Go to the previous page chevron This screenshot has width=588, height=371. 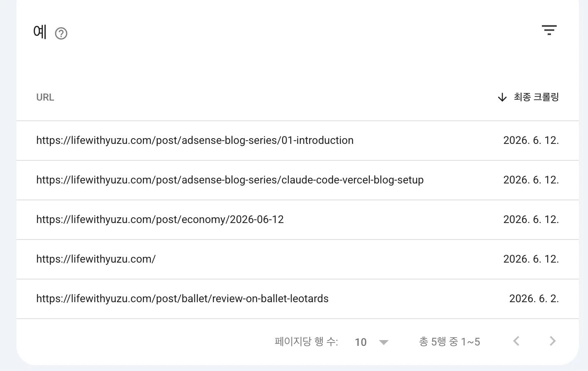516,341
